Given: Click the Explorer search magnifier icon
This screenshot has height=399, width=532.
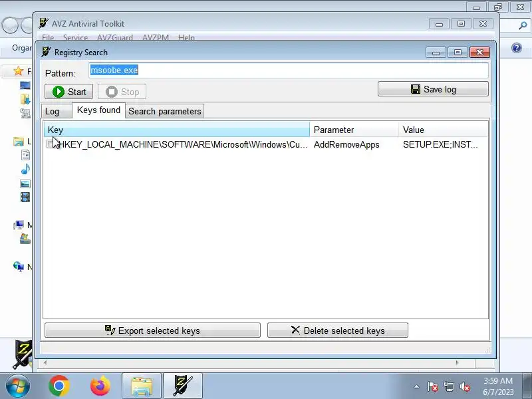Looking at the screenshot, I should (523, 25).
